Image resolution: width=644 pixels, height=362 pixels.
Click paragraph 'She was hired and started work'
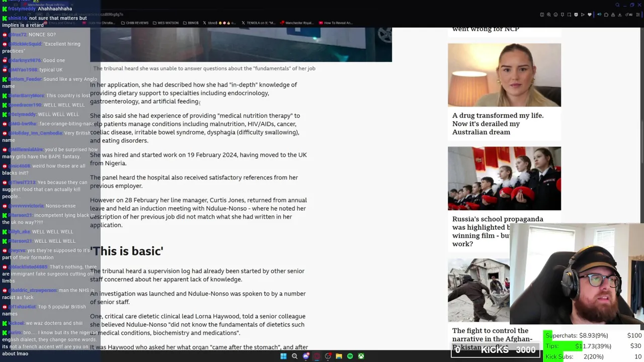pos(198,159)
